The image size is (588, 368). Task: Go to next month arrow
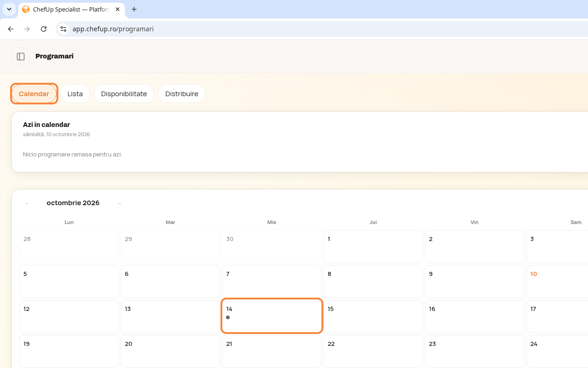(119, 203)
